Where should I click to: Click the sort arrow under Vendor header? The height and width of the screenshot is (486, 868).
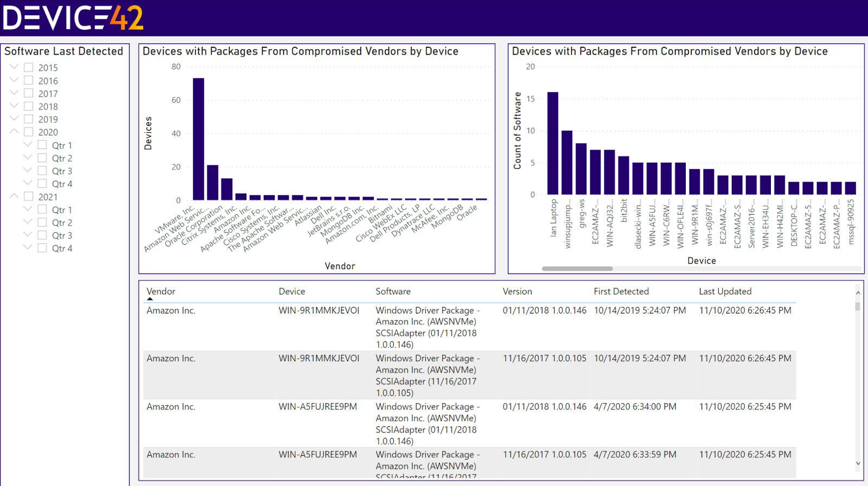pyautogui.click(x=150, y=299)
